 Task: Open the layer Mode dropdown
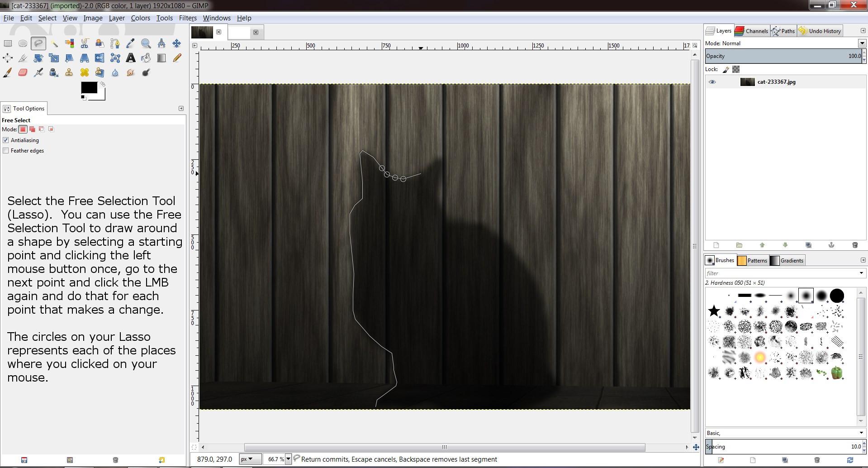tap(862, 43)
